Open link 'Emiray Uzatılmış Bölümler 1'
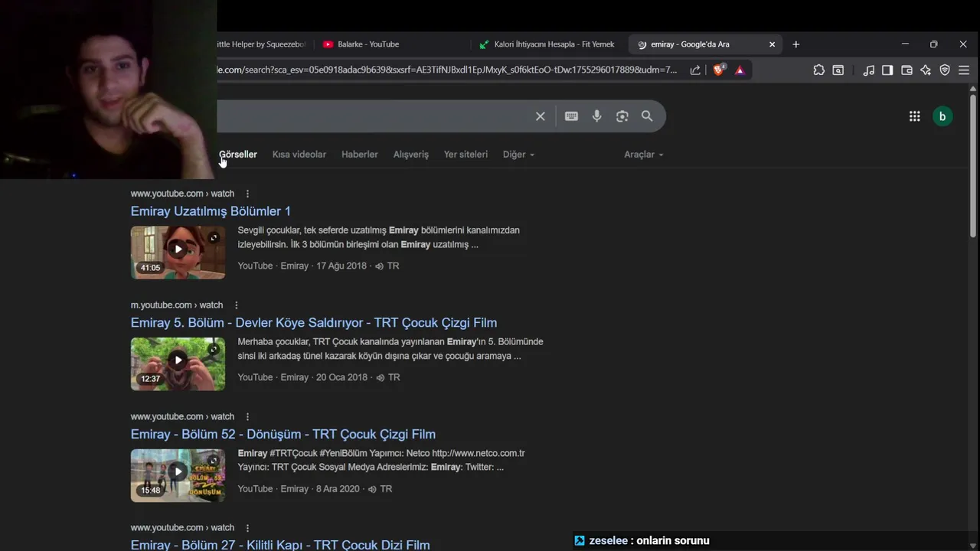Screen dimensions: 980x551 tap(211, 211)
